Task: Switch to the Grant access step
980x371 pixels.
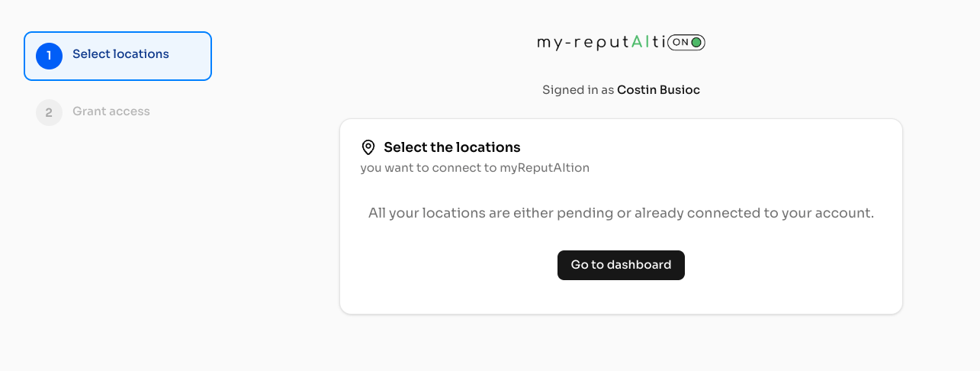Action: point(111,111)
